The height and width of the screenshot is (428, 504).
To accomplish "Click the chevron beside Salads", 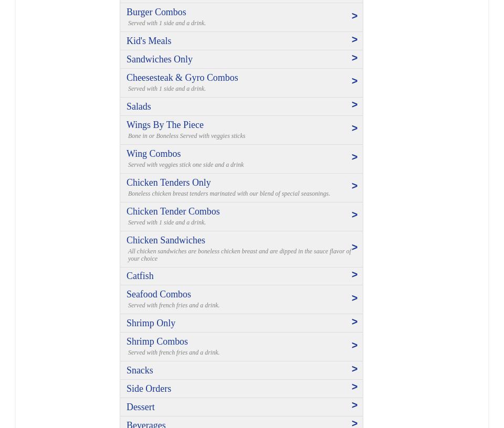I will tap(354, 105).
